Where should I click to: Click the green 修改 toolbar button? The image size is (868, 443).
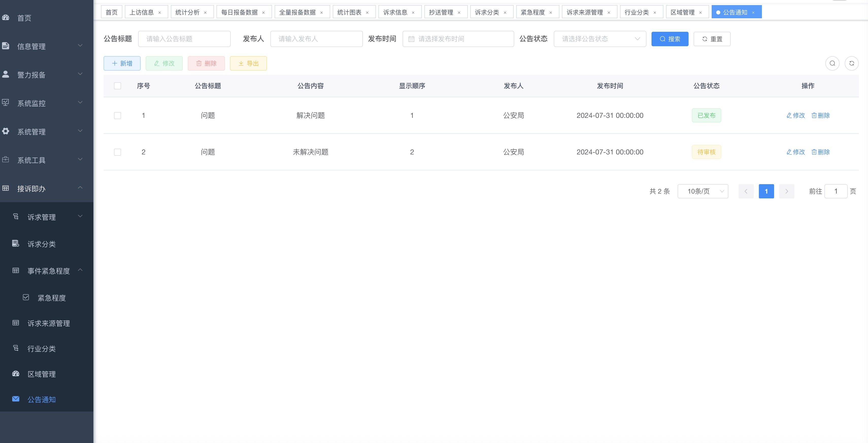(x=164, y=64)
